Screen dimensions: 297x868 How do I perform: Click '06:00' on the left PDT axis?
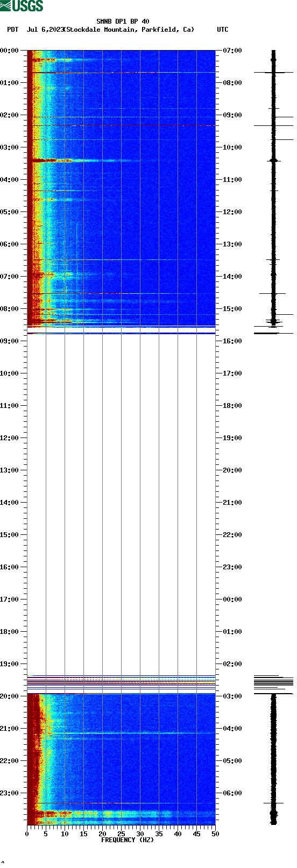click(x=9, y=244)
